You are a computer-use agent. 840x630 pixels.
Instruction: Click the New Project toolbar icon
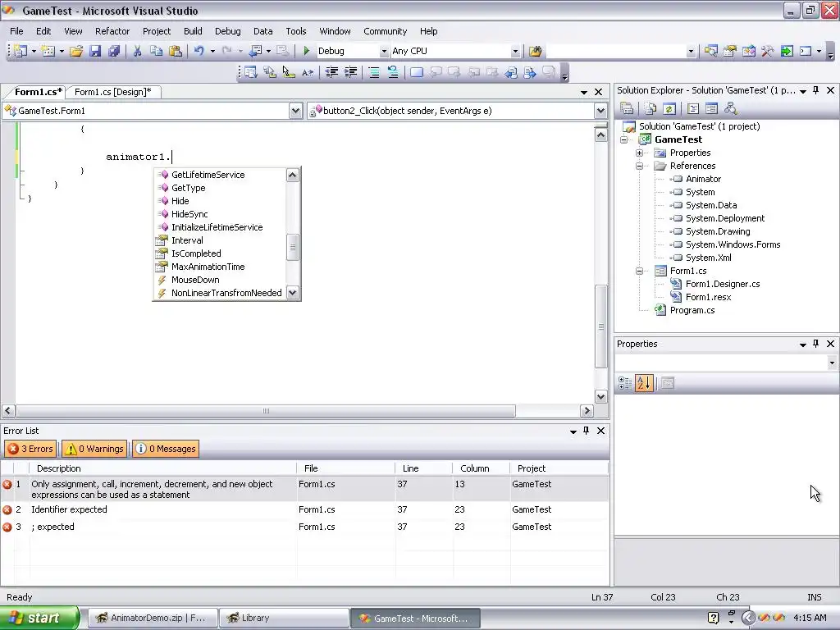point(21,51)
